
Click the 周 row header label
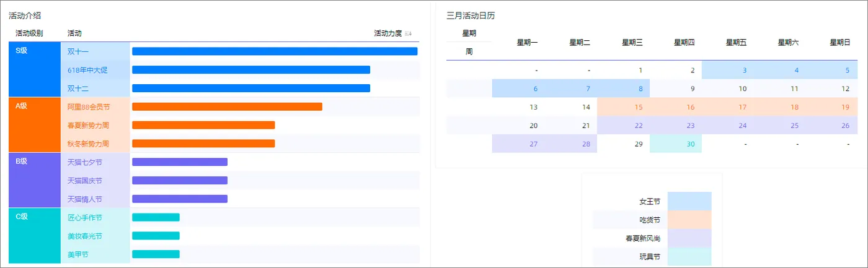(x=469, y=51)
